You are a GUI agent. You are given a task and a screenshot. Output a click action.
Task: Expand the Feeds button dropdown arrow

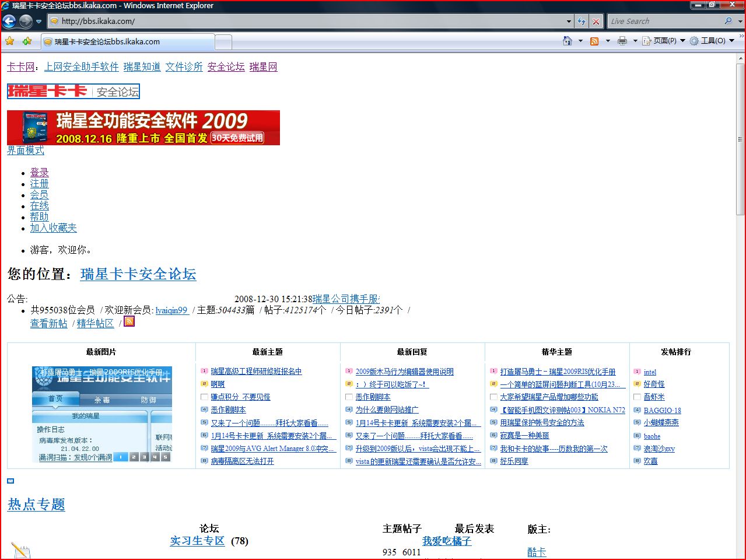pyautogui.click(x=608, y=41)
